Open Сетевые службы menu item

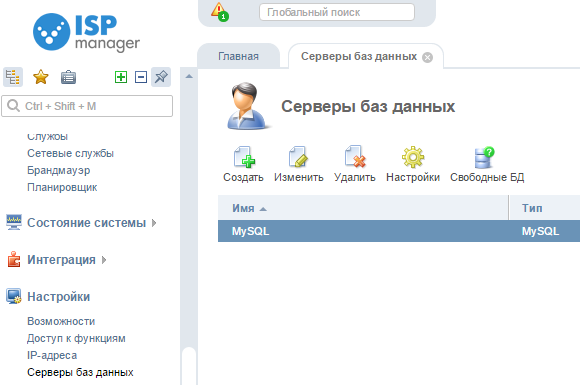tap(70, 153)
